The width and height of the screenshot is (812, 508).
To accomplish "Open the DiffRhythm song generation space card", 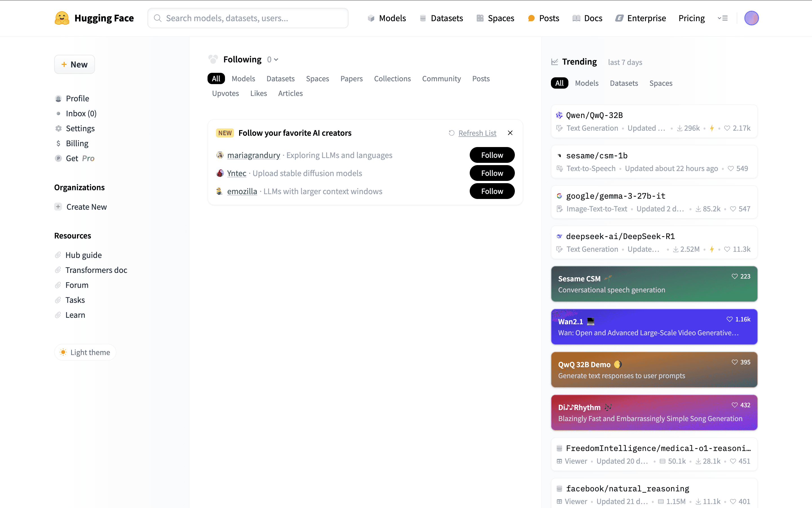I will point(654,413).
